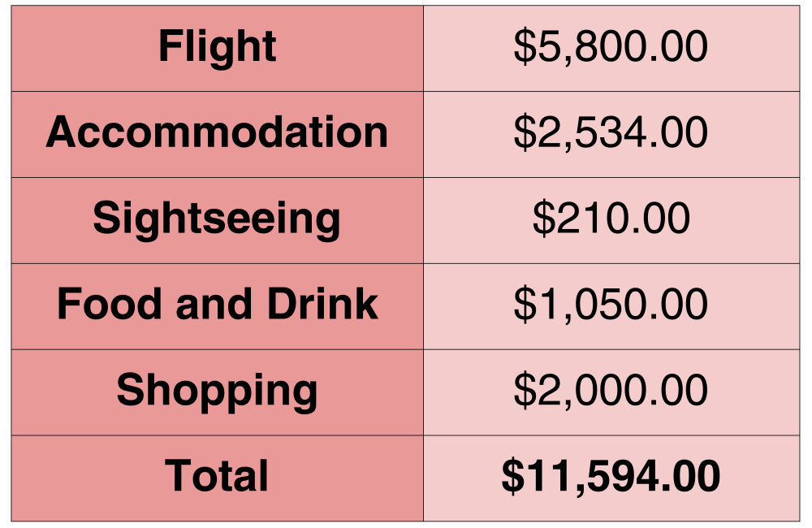Click the border between Accommodation and Sightseeing rows
This screenshot has width=812, height=528.
(406, 177)
